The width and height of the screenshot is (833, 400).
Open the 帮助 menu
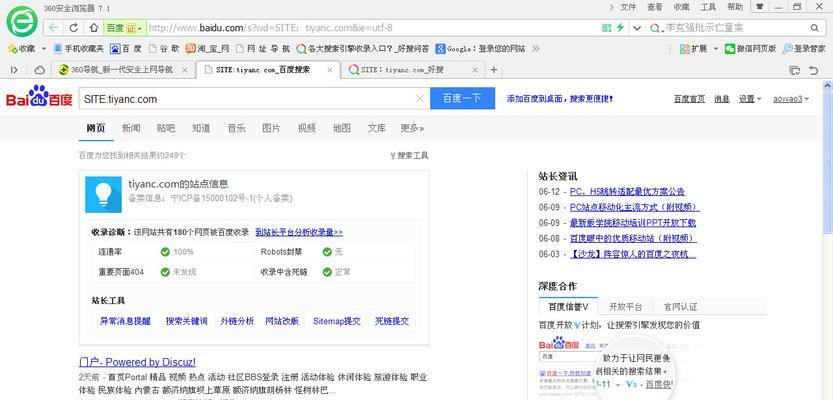735,7
